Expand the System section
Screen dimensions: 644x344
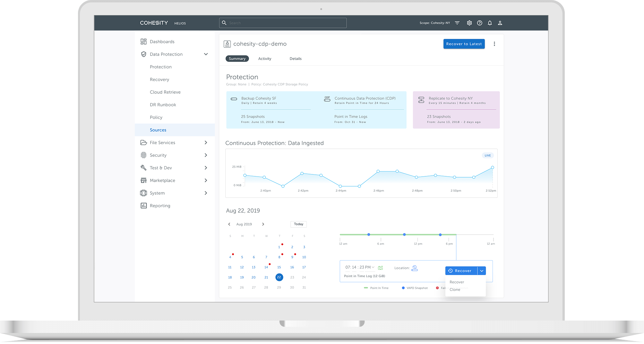click(206, 193)
